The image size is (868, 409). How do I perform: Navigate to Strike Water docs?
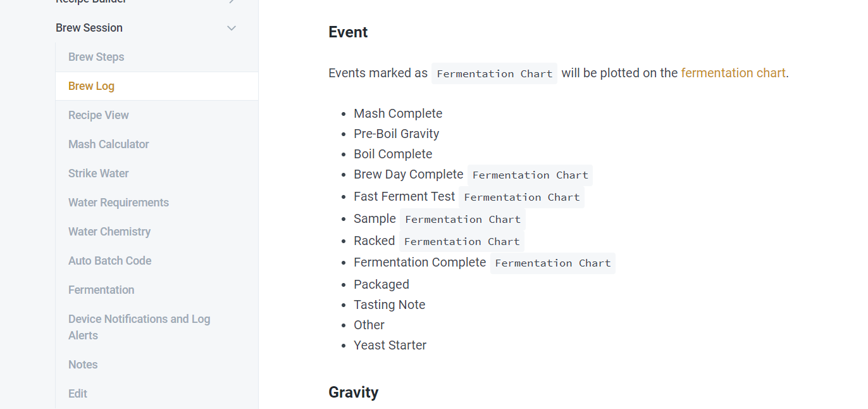(x=99, y=173)
